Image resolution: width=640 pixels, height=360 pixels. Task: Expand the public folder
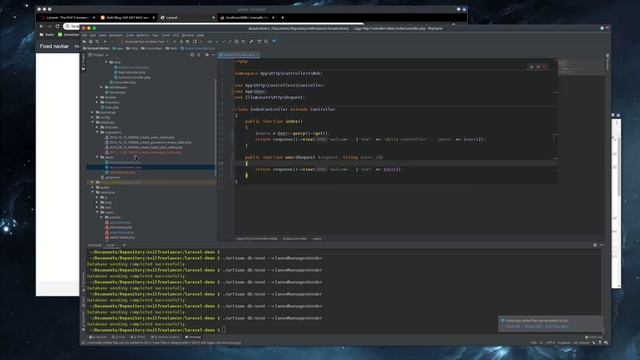point(93,187)
